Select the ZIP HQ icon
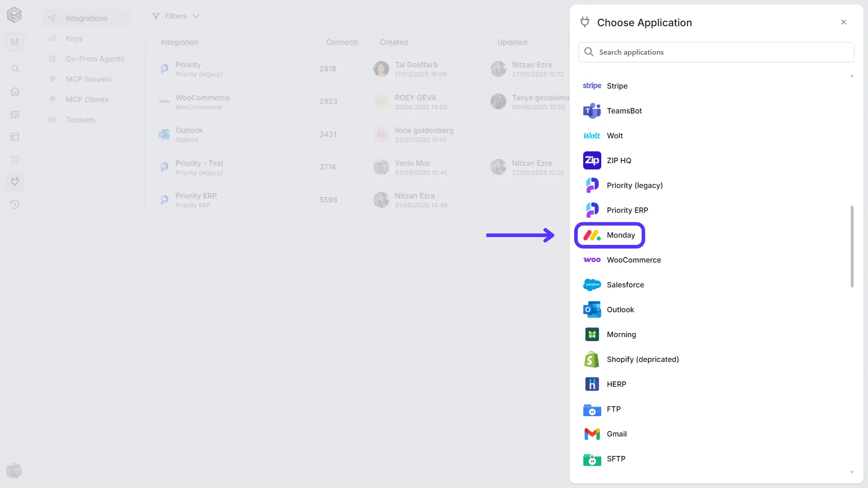 pyautogui.click(x=592, y=160)
